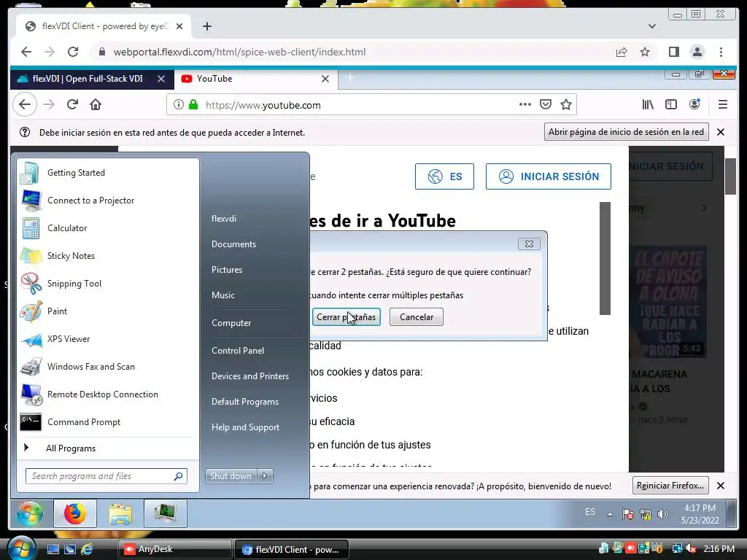
Task: Click volume speaker icon in remote tray
Action: 662,514
